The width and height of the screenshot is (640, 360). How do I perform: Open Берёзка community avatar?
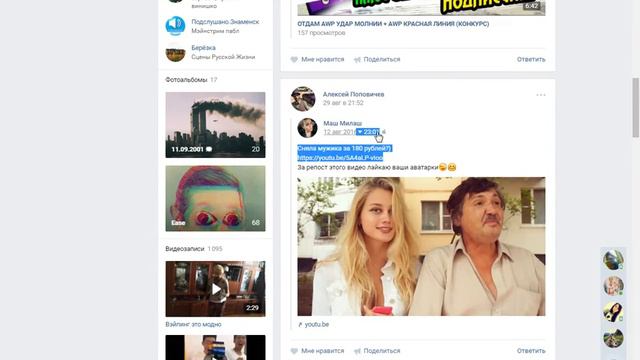175,52
